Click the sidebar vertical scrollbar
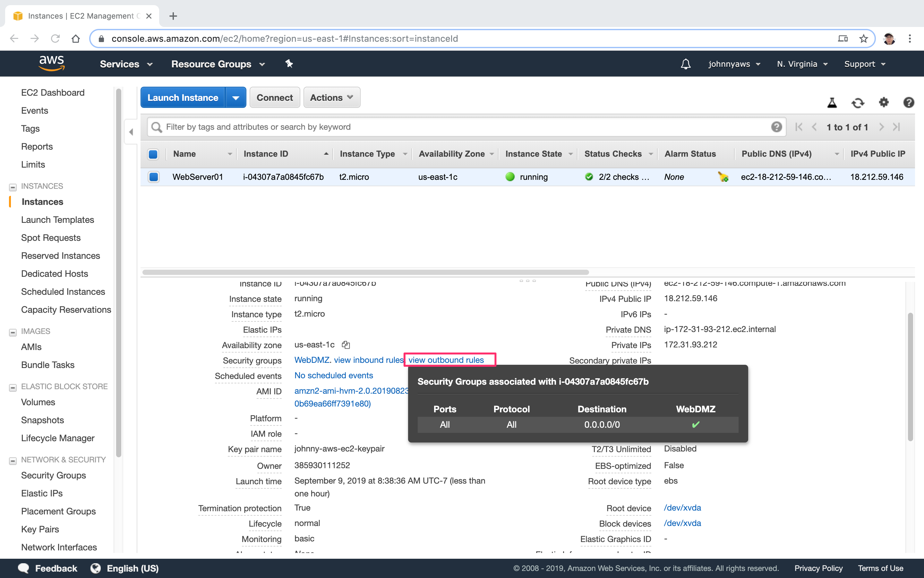 (x=118, y=272)
